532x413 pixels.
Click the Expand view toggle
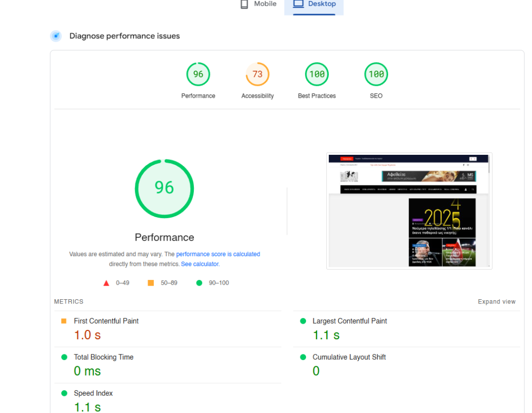tap(497, 302)
